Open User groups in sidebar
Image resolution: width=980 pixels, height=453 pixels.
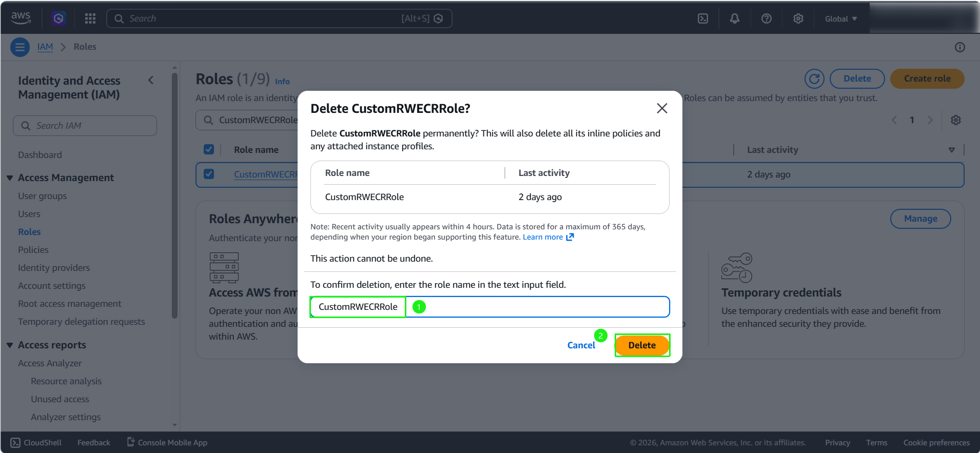click(x=43, y=196)
